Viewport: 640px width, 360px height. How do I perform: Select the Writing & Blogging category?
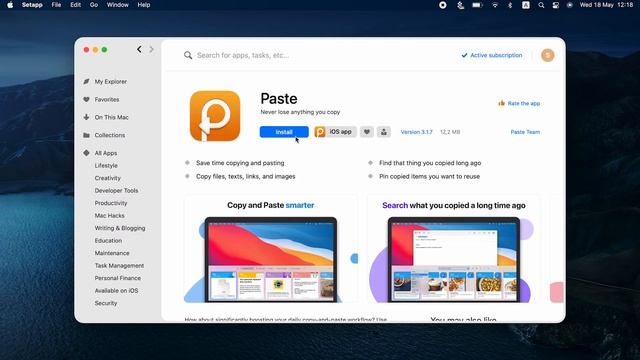click(x=120, y=228)
